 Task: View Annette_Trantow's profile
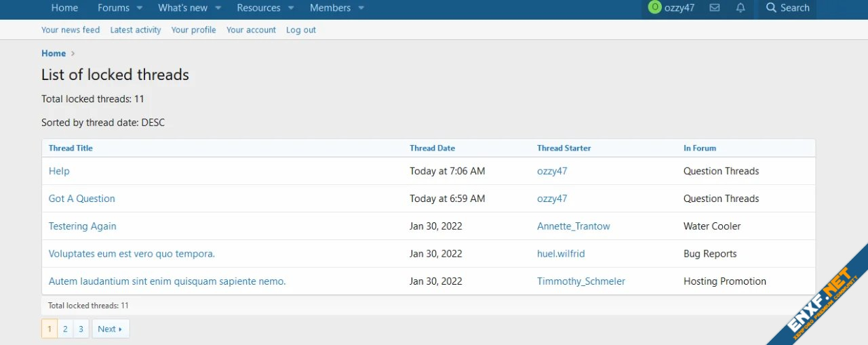573,226
